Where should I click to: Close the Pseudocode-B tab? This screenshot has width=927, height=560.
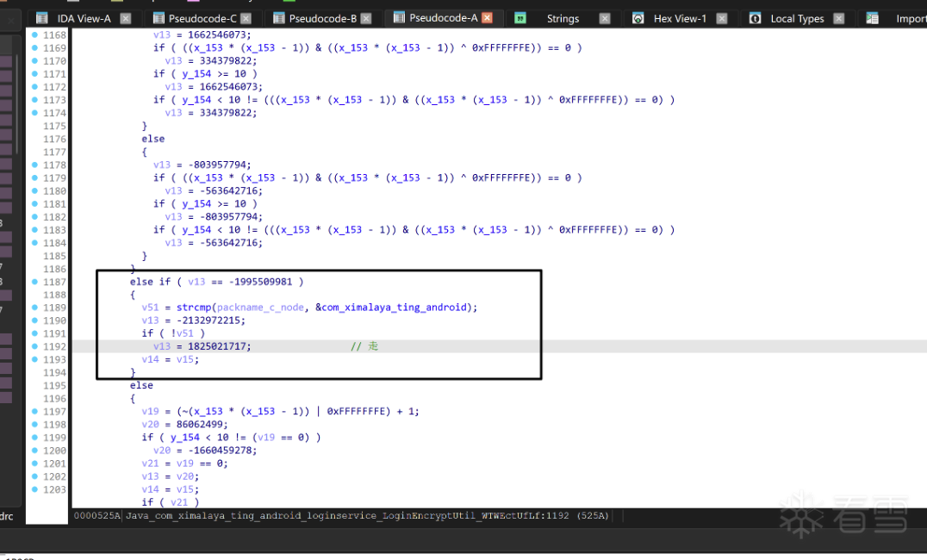pos(366,18)
